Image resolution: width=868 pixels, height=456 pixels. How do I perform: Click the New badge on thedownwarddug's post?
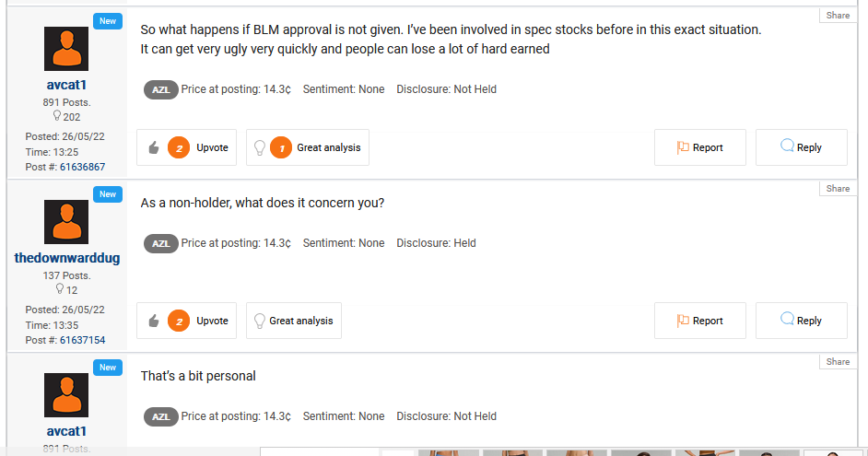click(108, 194)
